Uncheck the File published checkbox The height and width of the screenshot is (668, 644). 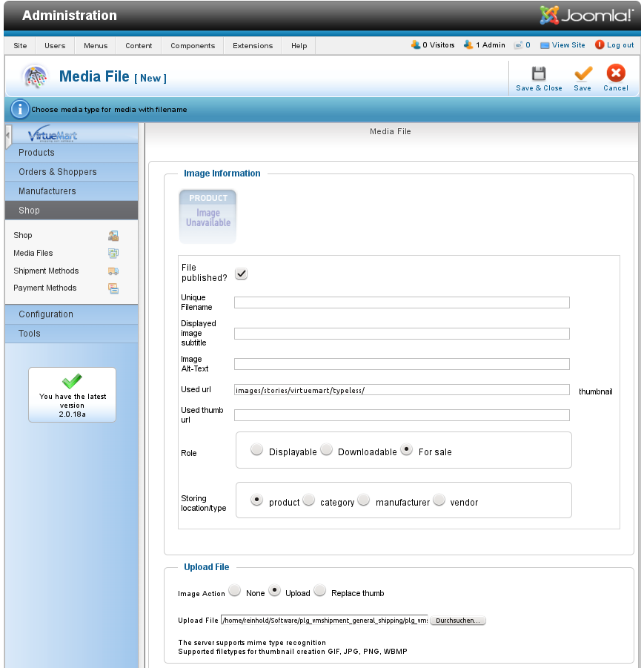(x=241, y=274)
